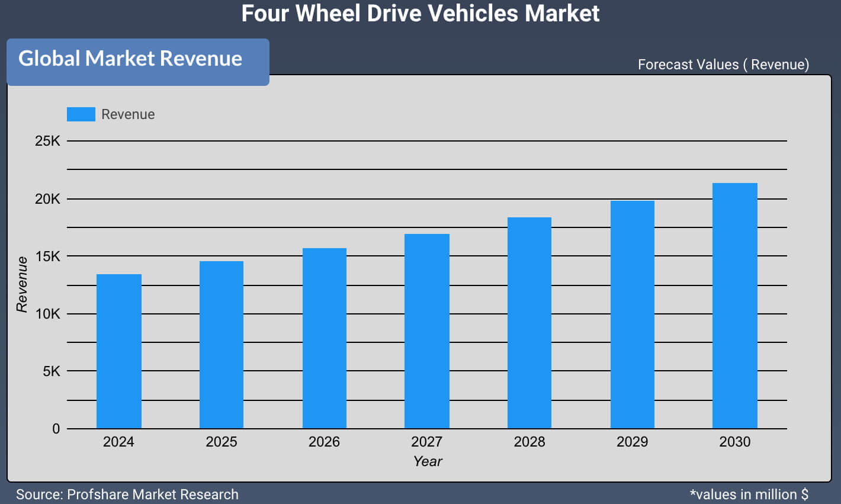Click the 15K y-axis label
841x504 pixels.
point(47,256)
